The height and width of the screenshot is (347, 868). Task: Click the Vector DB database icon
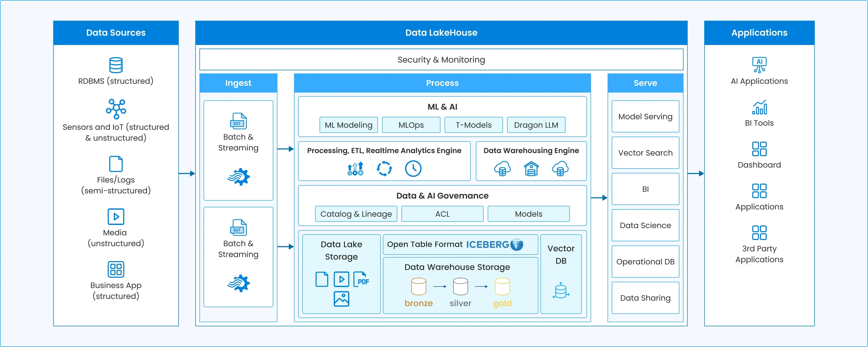pyautogui.click(x=561, y=291)
